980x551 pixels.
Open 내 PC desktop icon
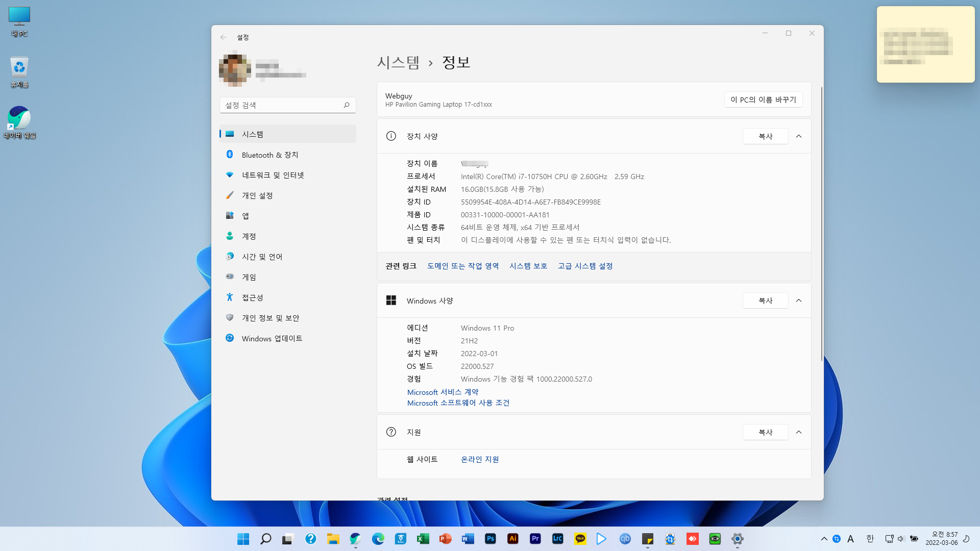[19, 21]
